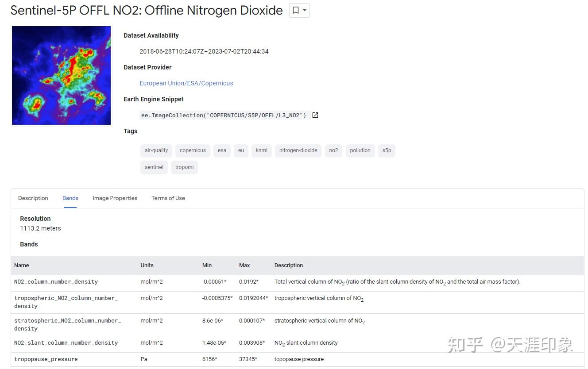Open the European Union/ESA/Copernicus provider link
The image size is (588, 369).
pos(186,83)
